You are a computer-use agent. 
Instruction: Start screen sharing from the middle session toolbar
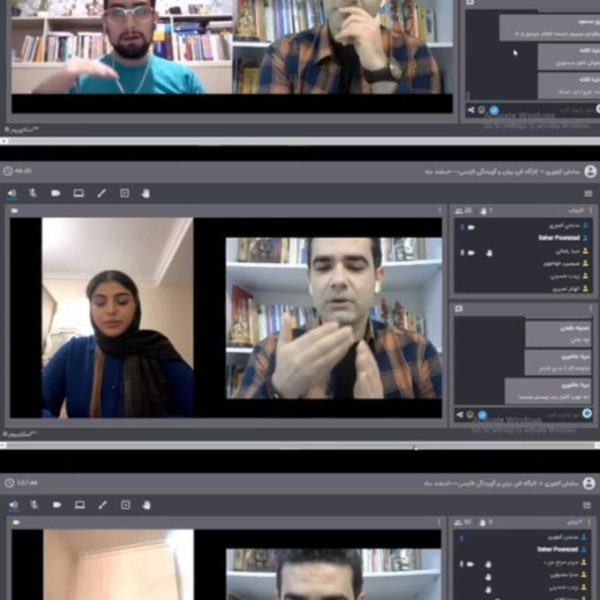78,193
